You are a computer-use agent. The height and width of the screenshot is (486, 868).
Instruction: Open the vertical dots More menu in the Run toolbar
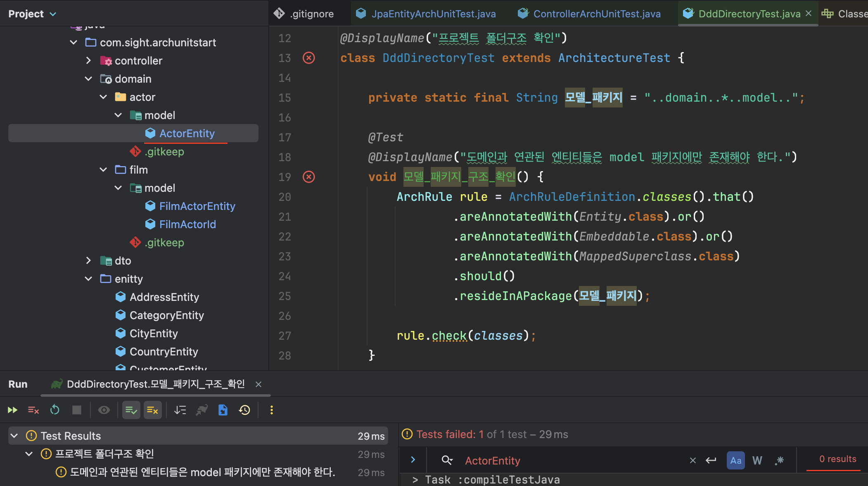[271, 410]
